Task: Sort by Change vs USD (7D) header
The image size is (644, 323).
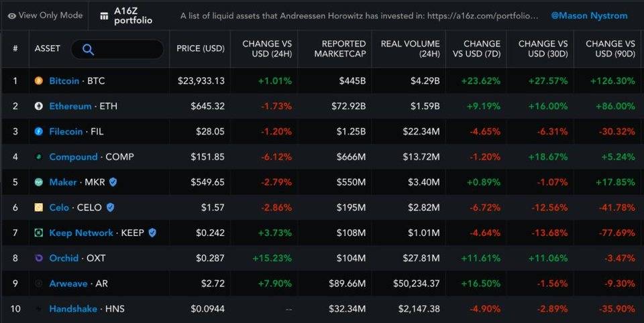Action: point(476,48)
